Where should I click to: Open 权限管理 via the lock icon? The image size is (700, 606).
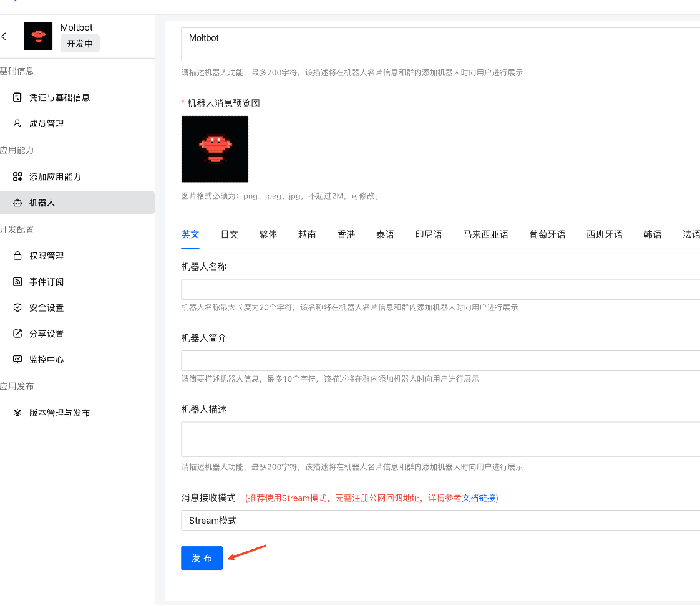point(17,256)
